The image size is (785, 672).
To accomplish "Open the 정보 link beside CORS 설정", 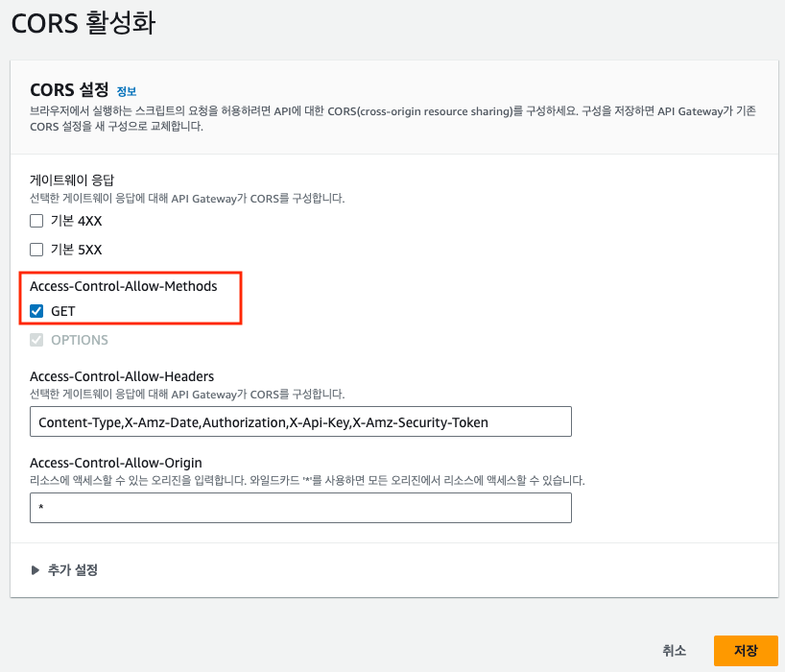I will pos(126,91).
